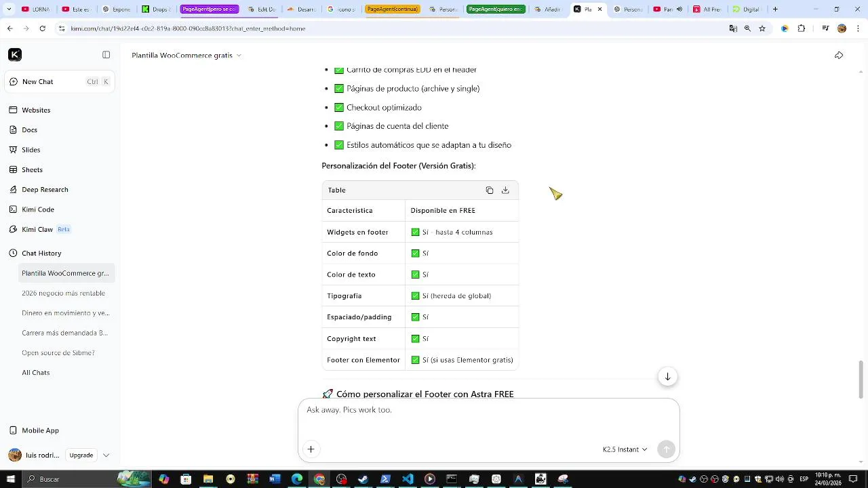
Task: Click the share icon at top right
Action: [x=839, y=55]
